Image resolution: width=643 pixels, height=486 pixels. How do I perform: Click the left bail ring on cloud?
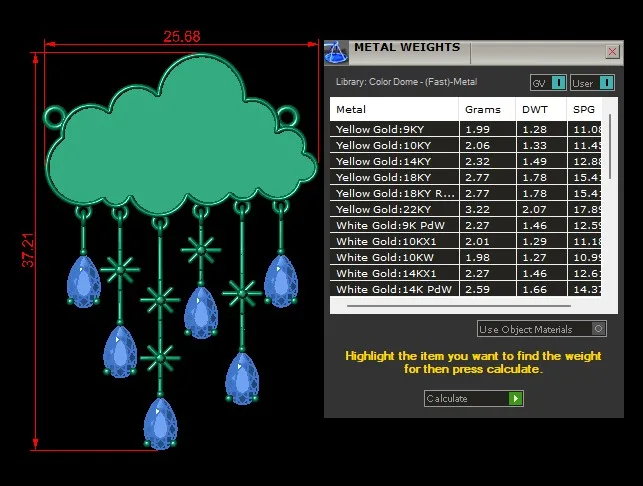tap(54, 116)
